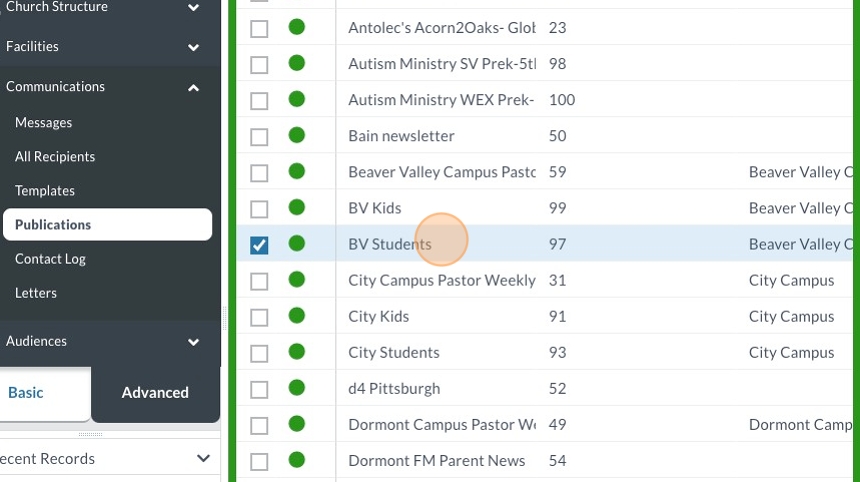Screen dimensions: 860x482
Task: Open the Templates menu item
Action: click(45, 191)
